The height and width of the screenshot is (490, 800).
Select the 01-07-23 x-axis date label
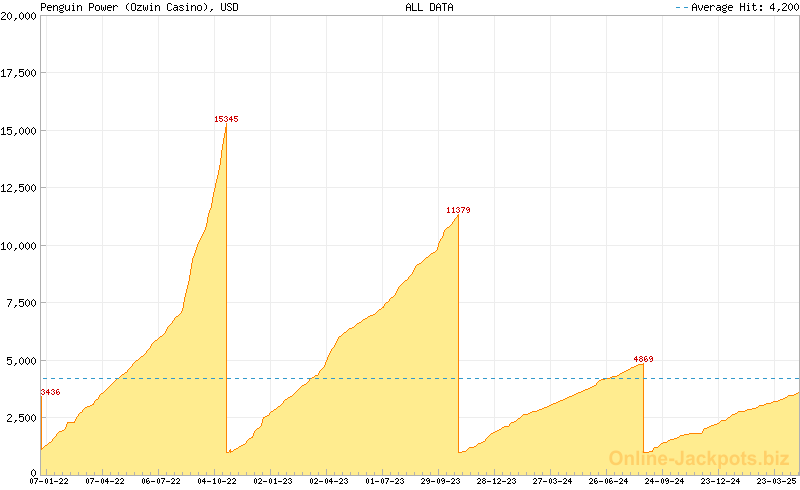(385, 482)
